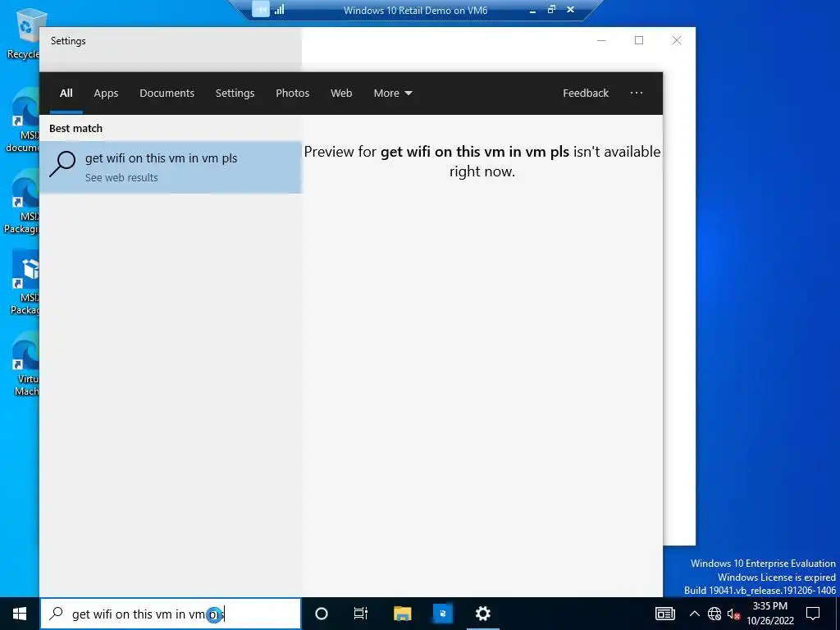Open the three-dot options menu
Screen dimensions: 840x630
(637, 94)
